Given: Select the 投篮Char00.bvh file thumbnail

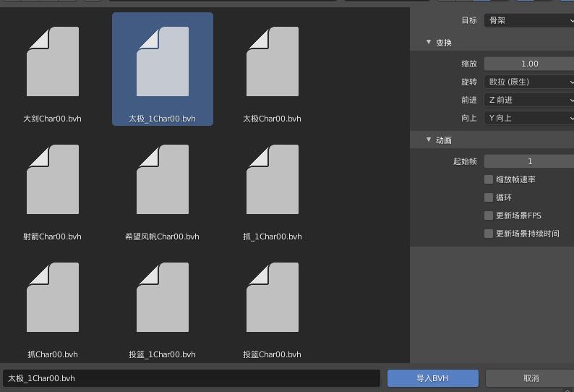Looking at the screenshot, I should [273, 297].
